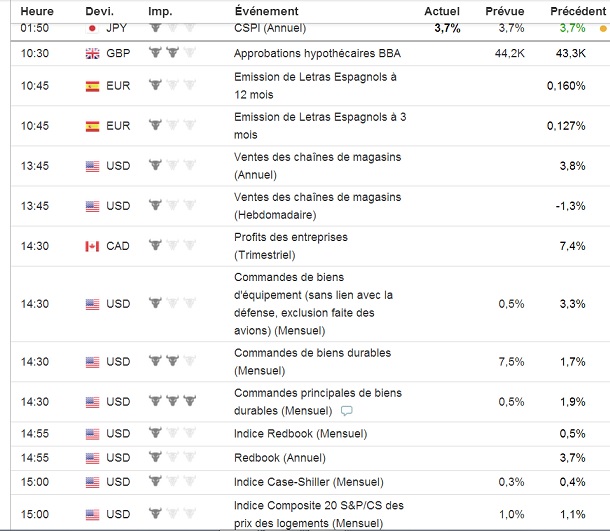Click the Événement column header
This screenshot has width=610, height=531.
coord(266,9)
